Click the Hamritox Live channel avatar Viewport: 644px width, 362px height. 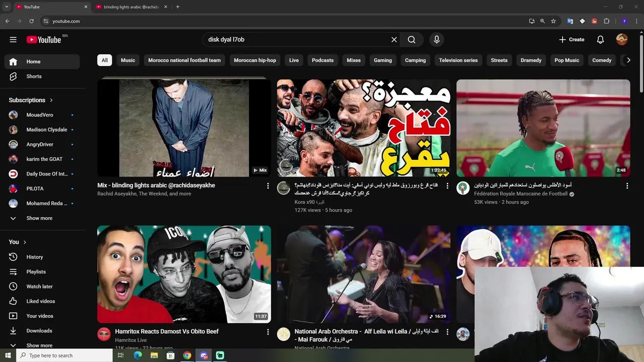click(x=104, y=334)
